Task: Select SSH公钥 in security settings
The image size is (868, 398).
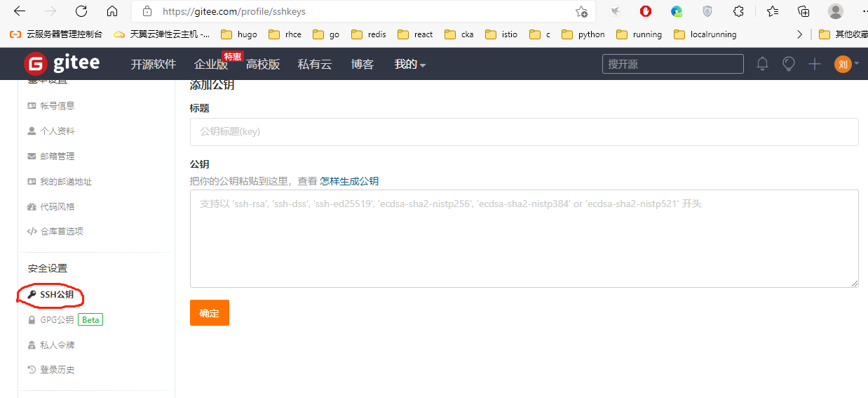Action: pyautogui.click(x=50, y=295)
